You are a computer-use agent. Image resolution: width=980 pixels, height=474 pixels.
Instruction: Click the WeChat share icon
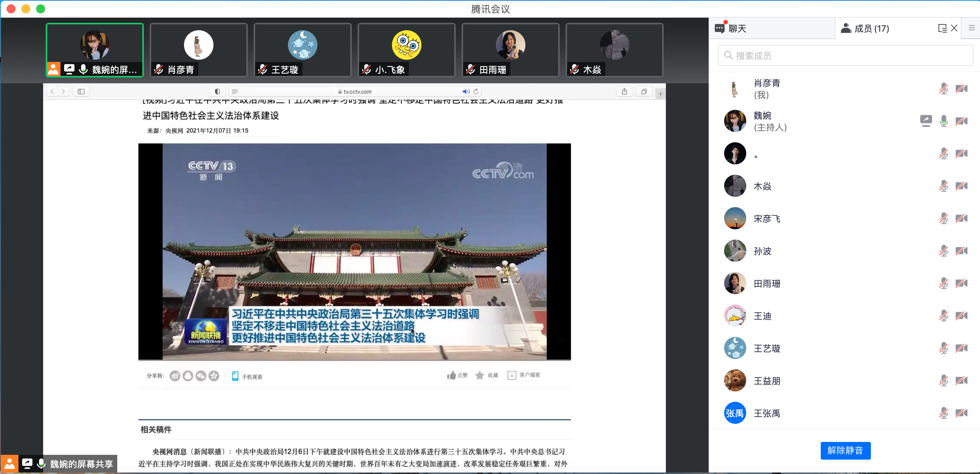[201, 376]
